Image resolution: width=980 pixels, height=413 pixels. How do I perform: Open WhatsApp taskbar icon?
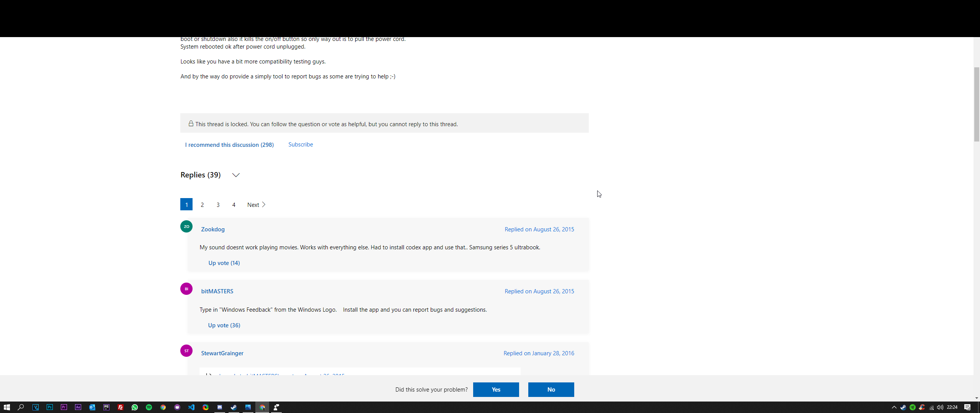coord(135,407)
